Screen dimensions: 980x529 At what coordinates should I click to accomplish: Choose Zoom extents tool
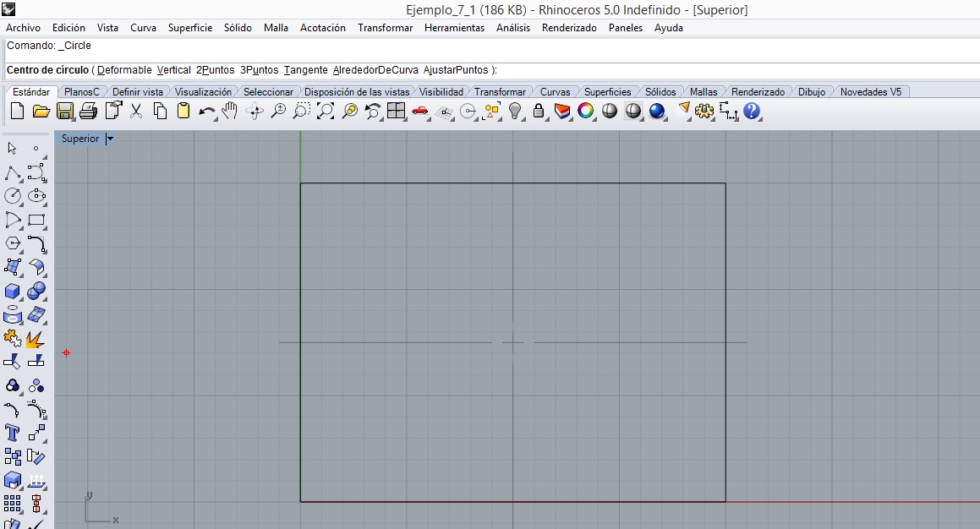coord(325,112)
